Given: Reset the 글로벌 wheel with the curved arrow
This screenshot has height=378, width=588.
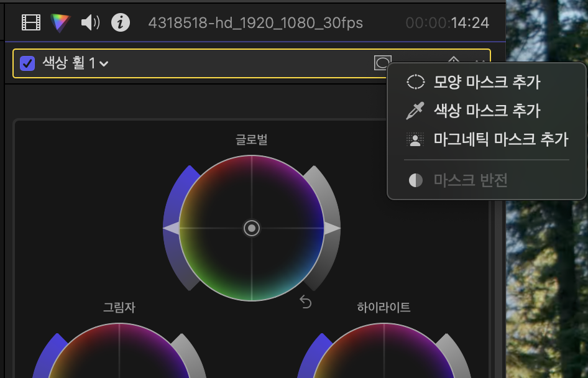Looking at the screenshot, I should click(306, 302).
